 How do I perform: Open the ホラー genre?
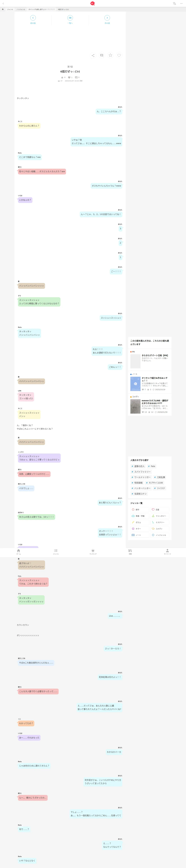coord(140,529)
